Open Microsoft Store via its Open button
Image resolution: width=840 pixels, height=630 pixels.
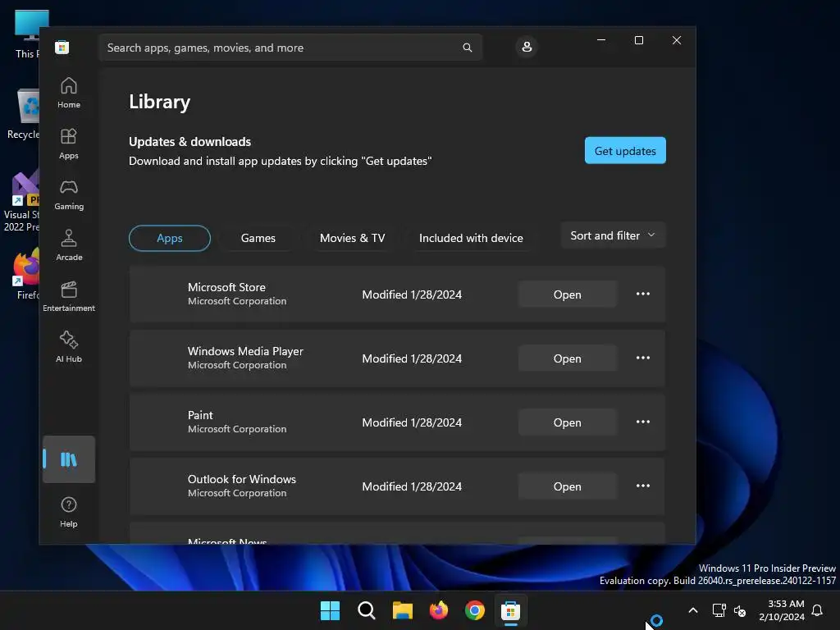(x=568, y=294)
